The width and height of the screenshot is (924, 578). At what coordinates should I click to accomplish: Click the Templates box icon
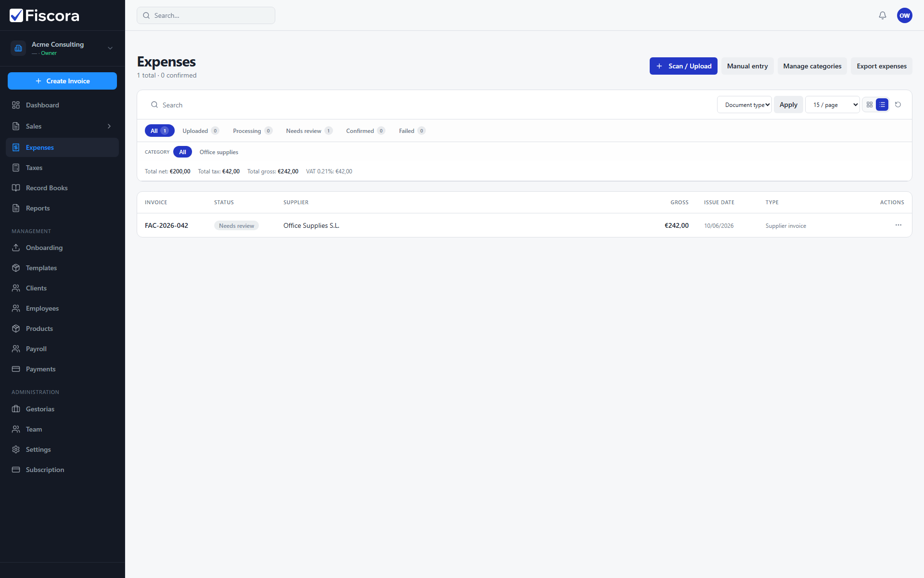pyautogui.click(x=16, y=268)
